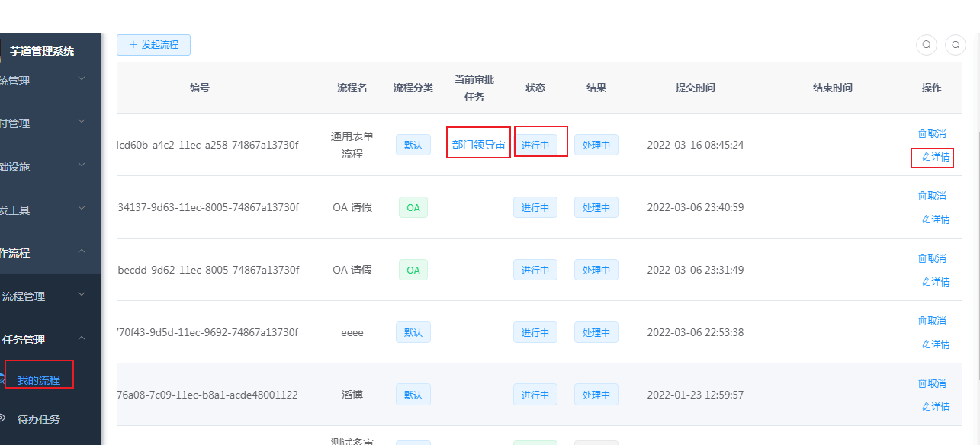Click the delete icon beside first row's 取消
The width and height of the screenshot is (980, 445).
click(x=923, y=132)
